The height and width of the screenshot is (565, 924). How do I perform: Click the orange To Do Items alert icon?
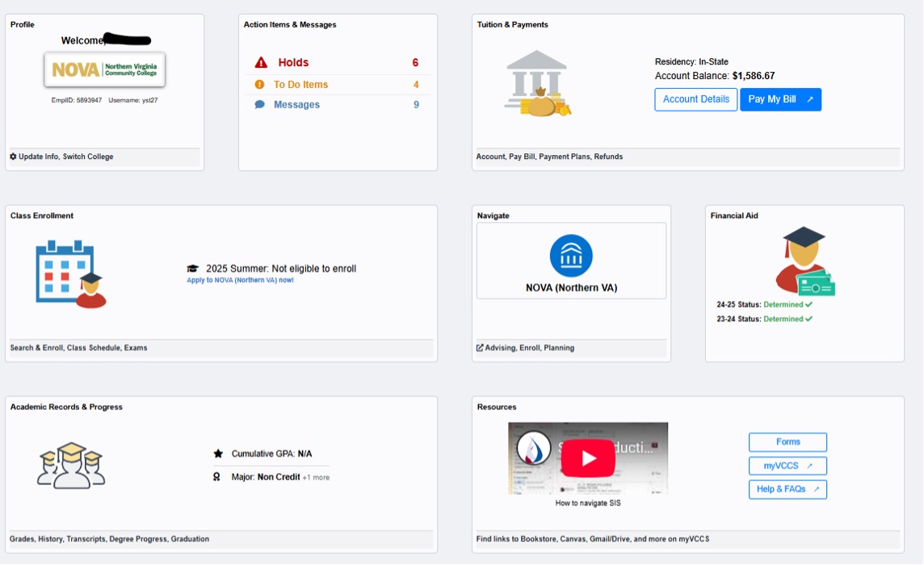point(259,85)
